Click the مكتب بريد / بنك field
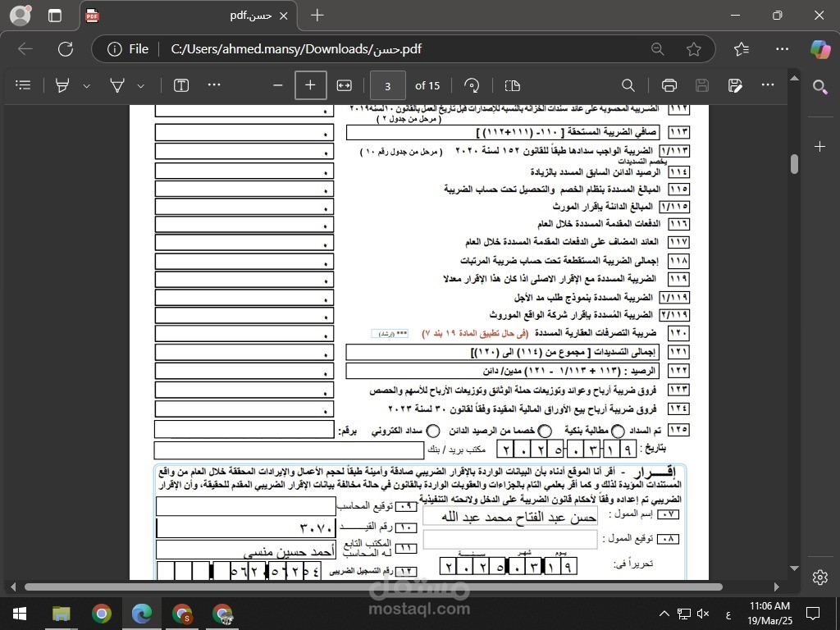This screenshot has height=630, width=840. click(290, 450)
